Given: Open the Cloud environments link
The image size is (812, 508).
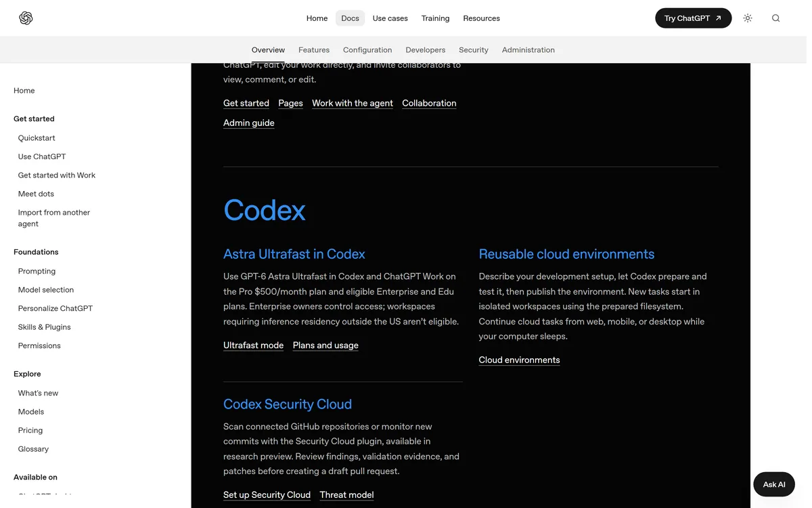Looking at the screenshot, I should click(x=519, y=360).
